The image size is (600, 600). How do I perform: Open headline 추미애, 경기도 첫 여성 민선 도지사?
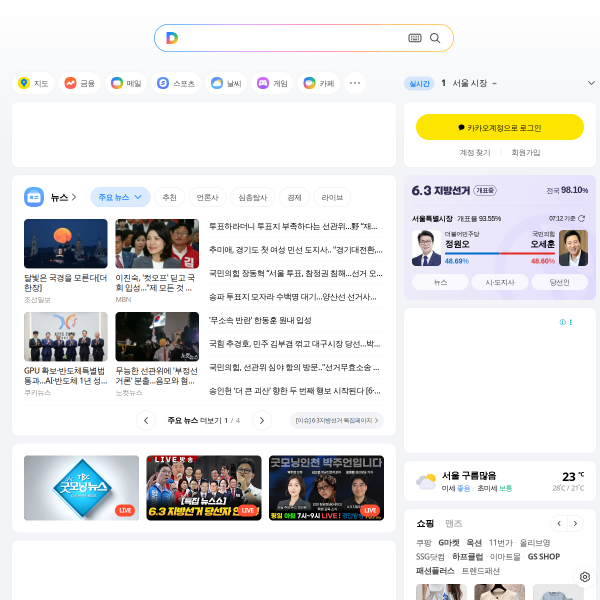coord(295,250)
